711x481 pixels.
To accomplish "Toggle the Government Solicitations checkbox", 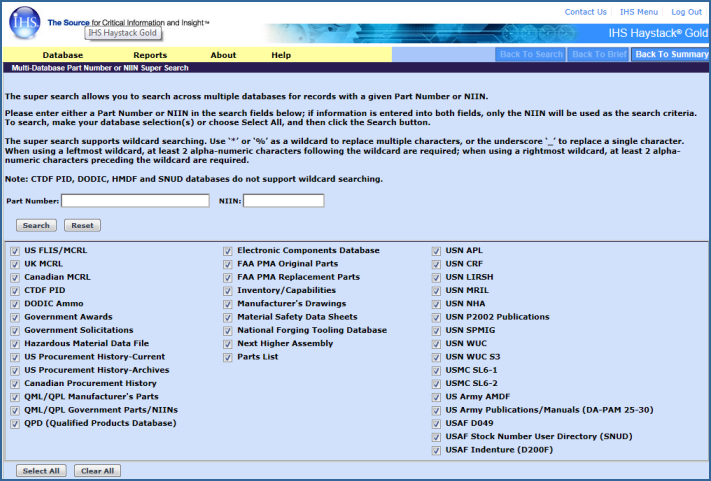I will [15, 330].
